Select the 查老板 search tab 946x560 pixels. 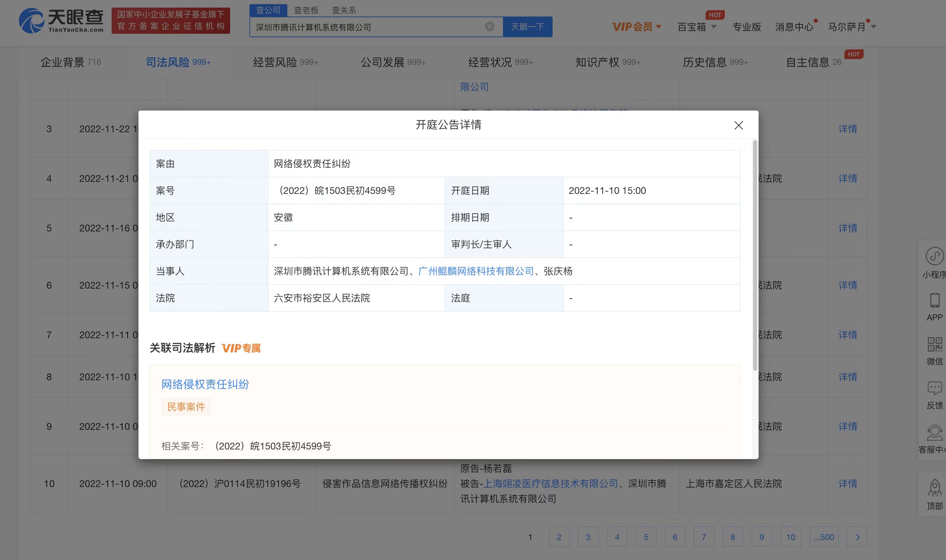coord(306,10)
